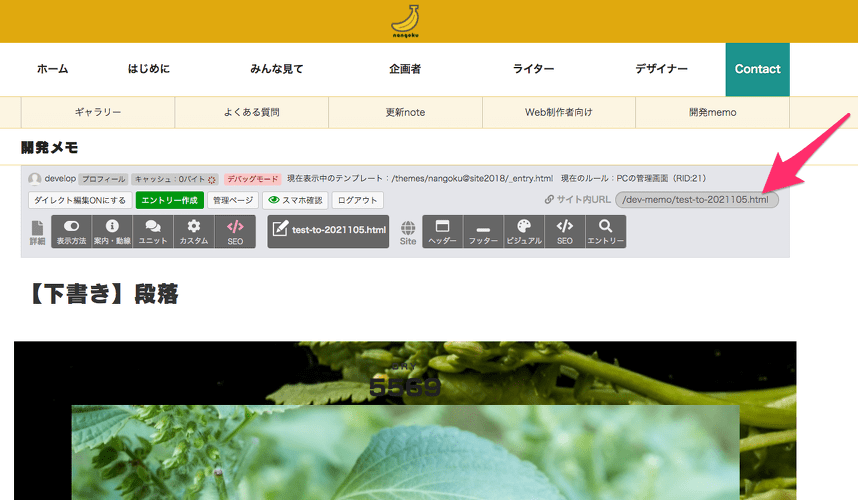This screenshot has width=858, height=500.
Task: Click the スマホ確認 eye preview button
Action: click(295, 200)
